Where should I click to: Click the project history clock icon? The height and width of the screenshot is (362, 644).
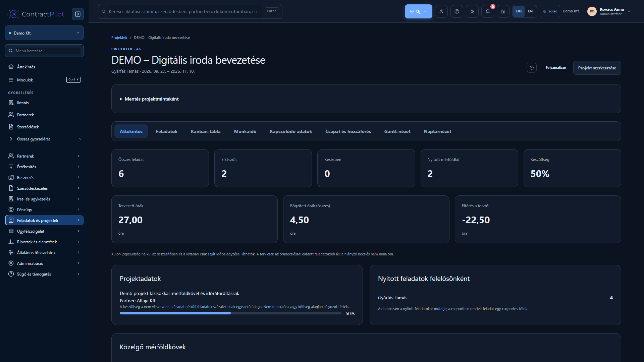(x=532, y=68)
